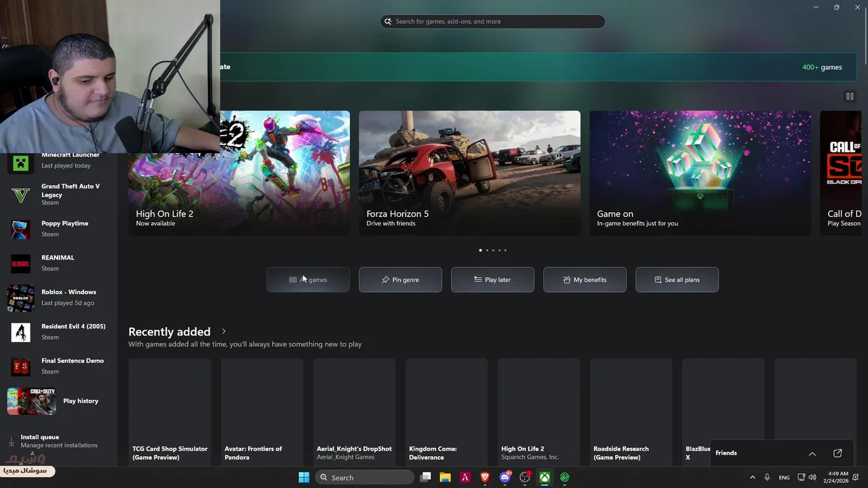Image resolution: width=868 pixels, height=488 pixels.
Task: Open the Brave browser on taskbar
Action: click(x=485, y=477)
